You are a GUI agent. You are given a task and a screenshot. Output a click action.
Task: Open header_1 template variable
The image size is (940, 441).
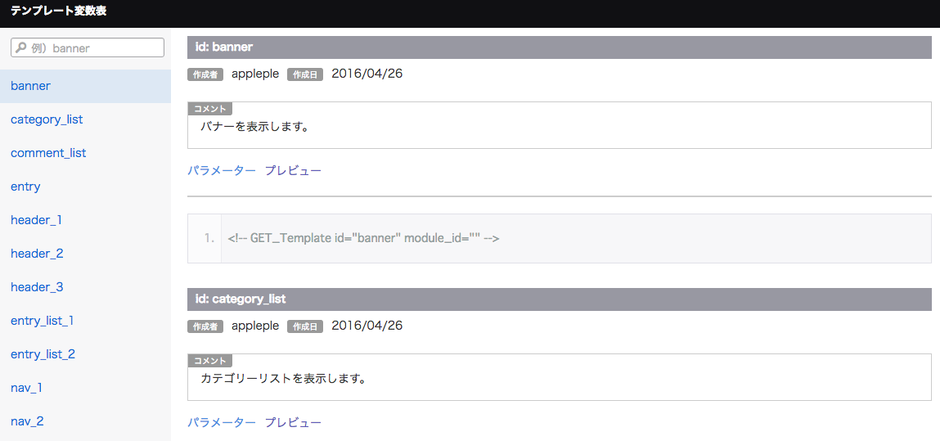(37, 220)
